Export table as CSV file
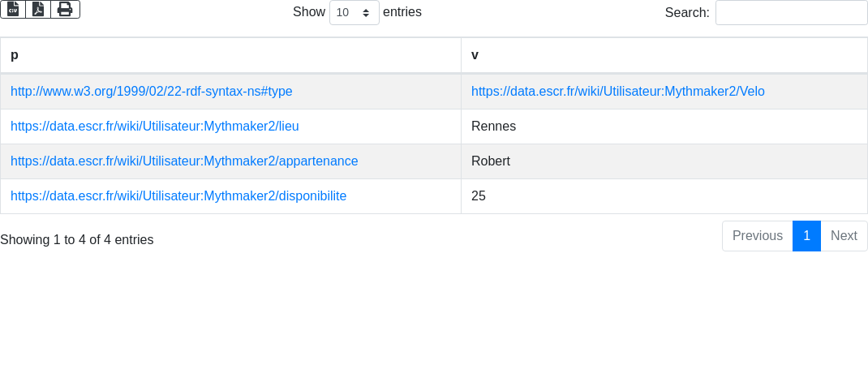This screenshot has width=868, height=365. (x=13, y=9)
